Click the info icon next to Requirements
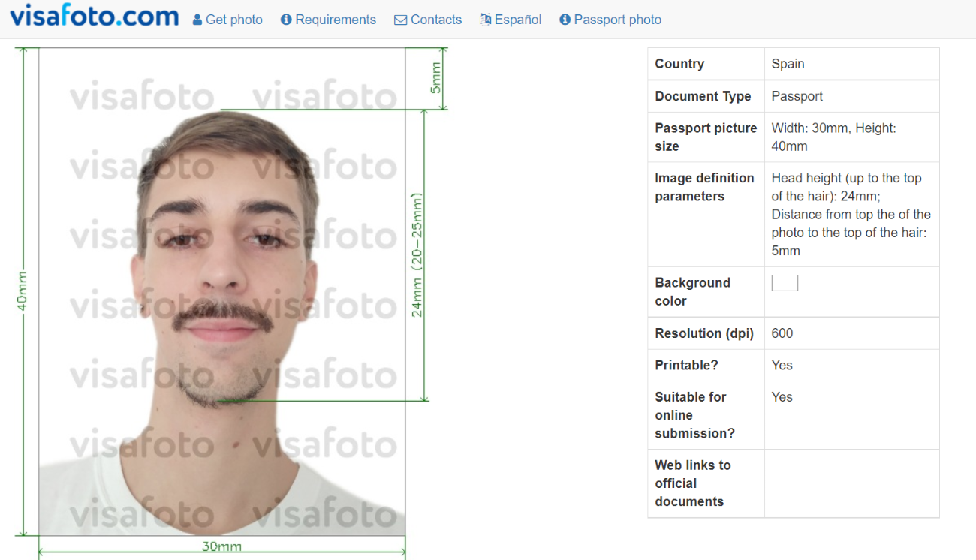The width and height of the screenshot is (976, 560). click(285, 20)
